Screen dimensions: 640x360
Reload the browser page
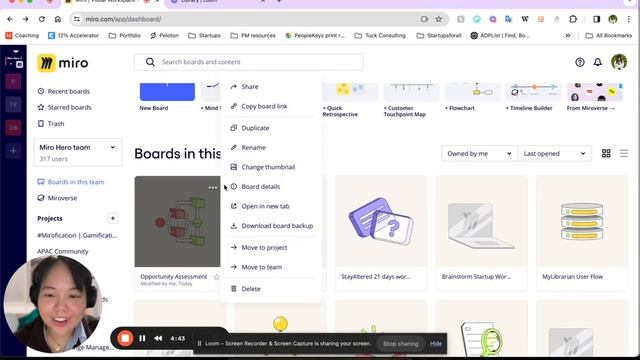click(x=42, y=19)
